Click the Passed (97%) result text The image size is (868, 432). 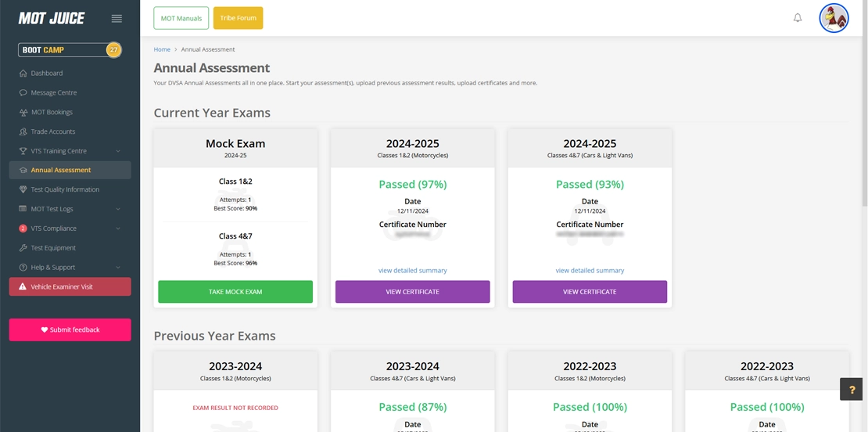(x=412, y=185)
